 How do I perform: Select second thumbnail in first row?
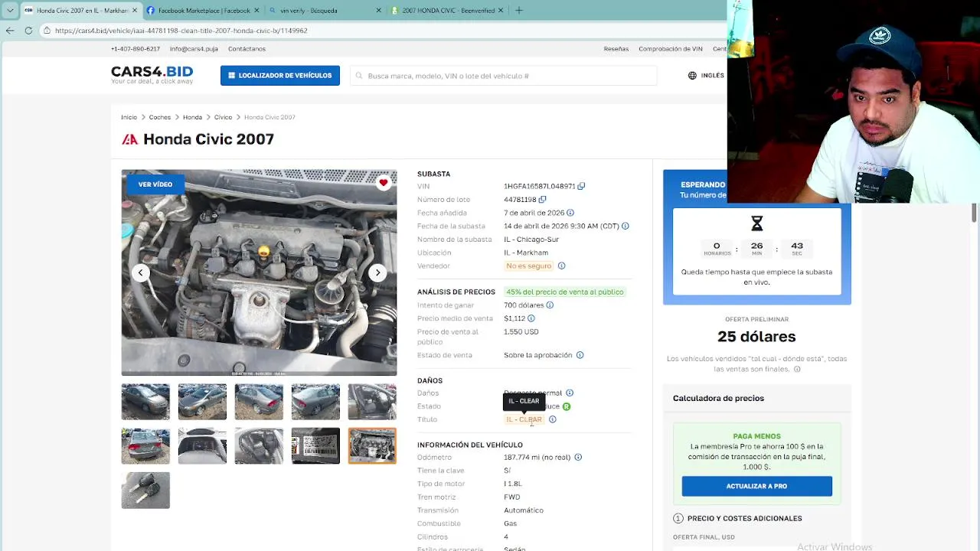[202, 402]
